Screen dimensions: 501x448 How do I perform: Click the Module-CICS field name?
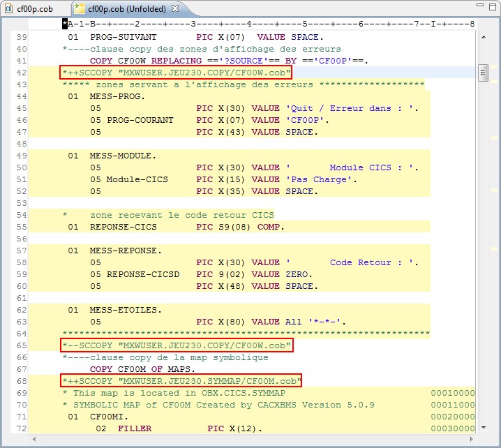point(137,179)
